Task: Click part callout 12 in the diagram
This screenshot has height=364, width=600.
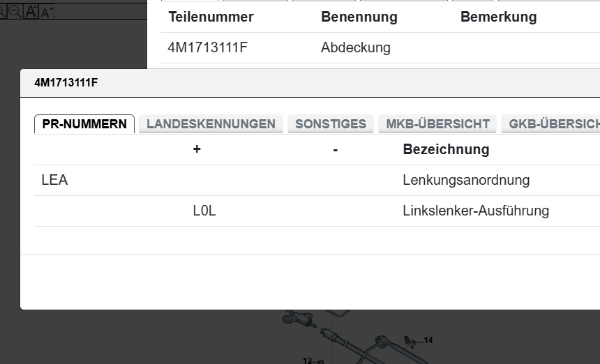Action: click(x=308, y=361)
